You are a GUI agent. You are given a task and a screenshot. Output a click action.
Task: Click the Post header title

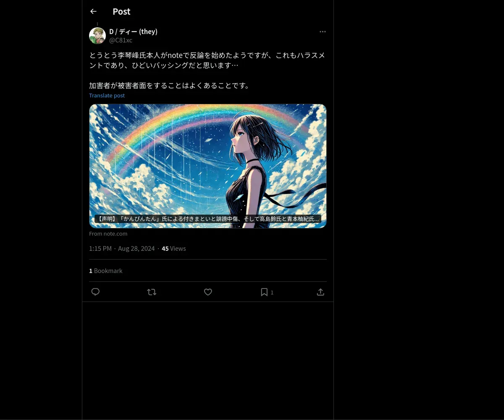pyautogui.click(x=121, y=11)
